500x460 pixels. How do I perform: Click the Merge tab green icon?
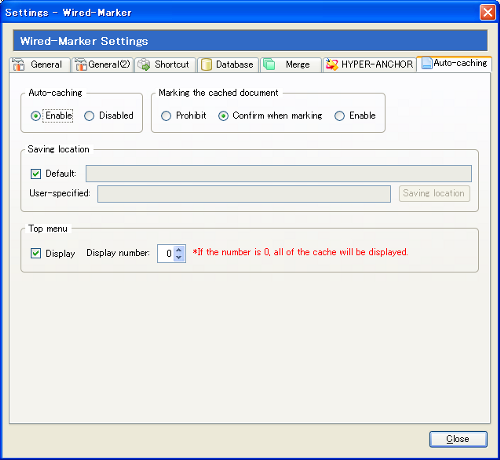tap(269, 64)
